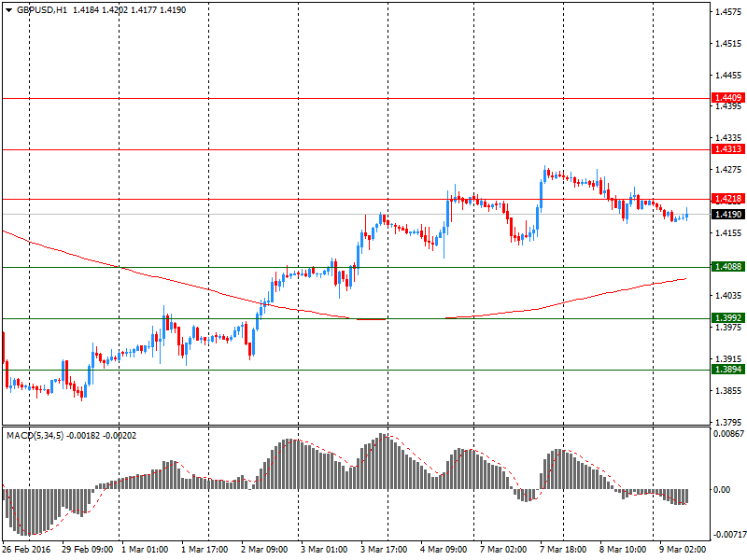Select the 1.3975 price scale value
This screenshot has width=747, height=560.
click(728, 328)
